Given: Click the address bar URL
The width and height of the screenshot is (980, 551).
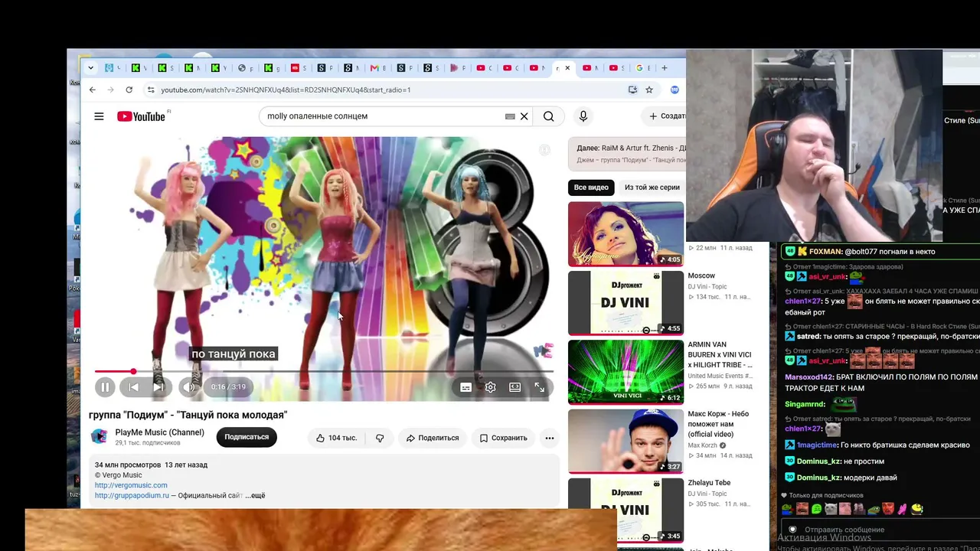Looking at the screenshot, I should [x=286, y=90].
